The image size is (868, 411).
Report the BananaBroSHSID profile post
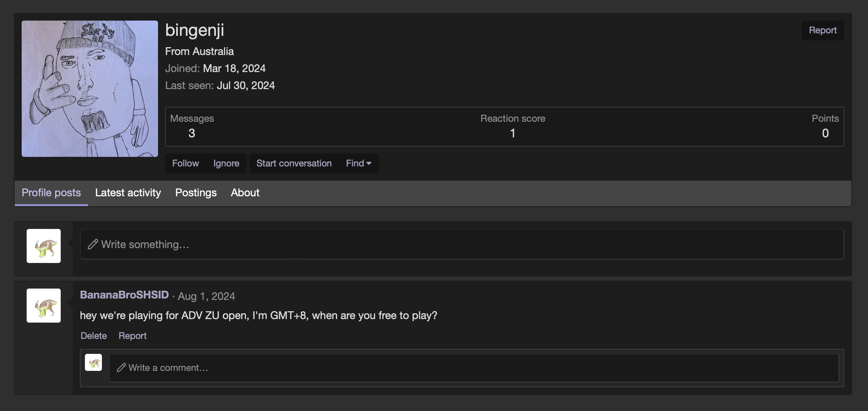coord(132,336)
